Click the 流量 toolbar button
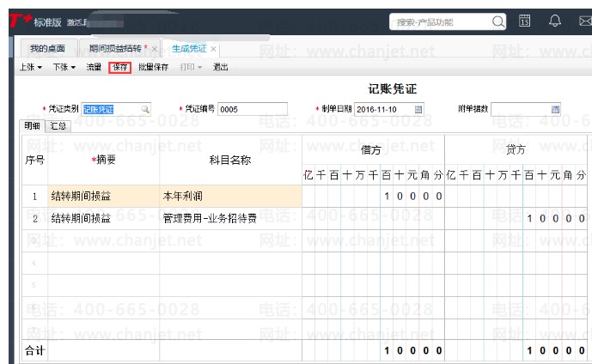The width and height of the screenshot is (592, 364). click(x=94, y=67)
